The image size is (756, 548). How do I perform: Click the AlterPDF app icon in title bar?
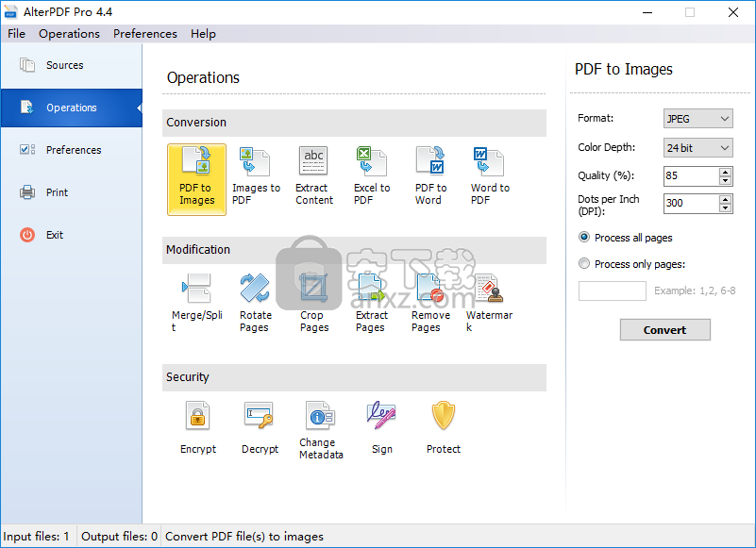point(11,12)
